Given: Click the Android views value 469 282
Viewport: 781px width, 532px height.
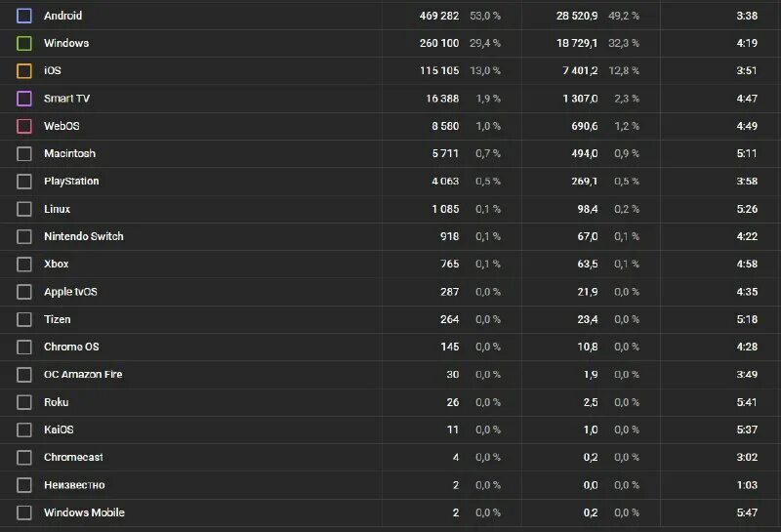Looking at the screenshot, I should pos(438,16).
